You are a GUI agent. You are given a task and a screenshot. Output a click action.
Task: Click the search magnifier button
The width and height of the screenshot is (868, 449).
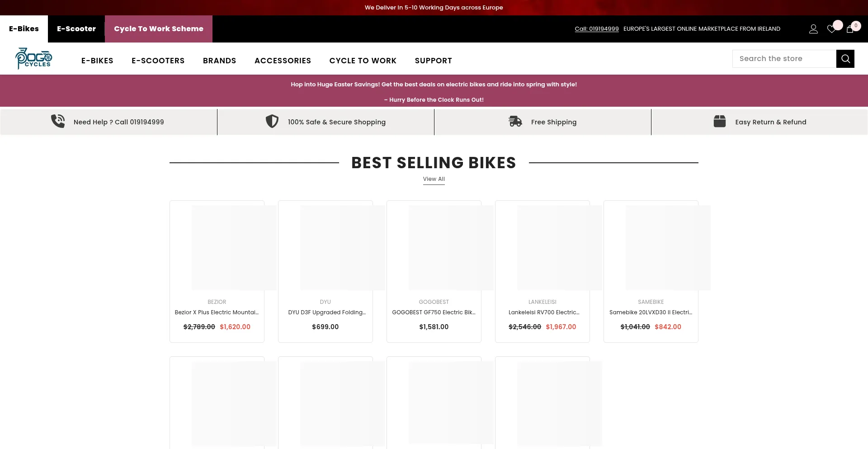(845, 59)
